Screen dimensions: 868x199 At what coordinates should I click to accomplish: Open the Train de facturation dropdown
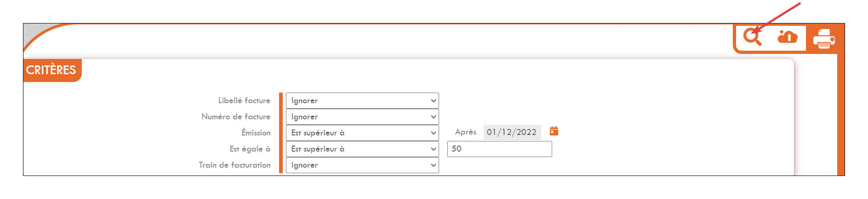[x=362, y=165]
